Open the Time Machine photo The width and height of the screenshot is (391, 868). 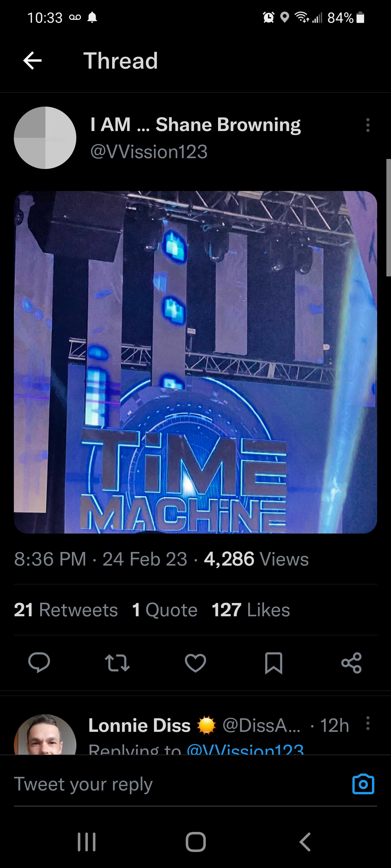(x=195, y=362)
